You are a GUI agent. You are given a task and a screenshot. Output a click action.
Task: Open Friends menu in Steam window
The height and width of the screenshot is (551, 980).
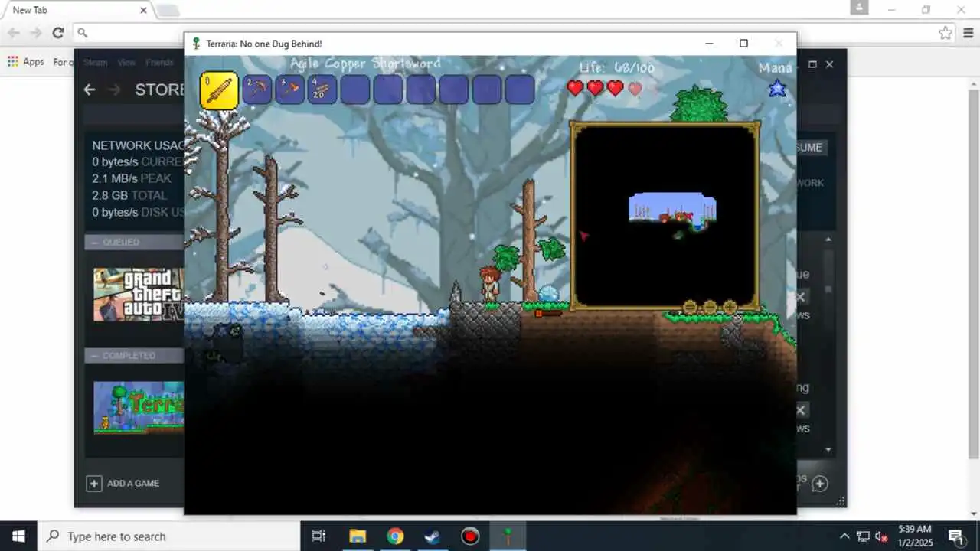pyautogui.click(x=159, y=62)
